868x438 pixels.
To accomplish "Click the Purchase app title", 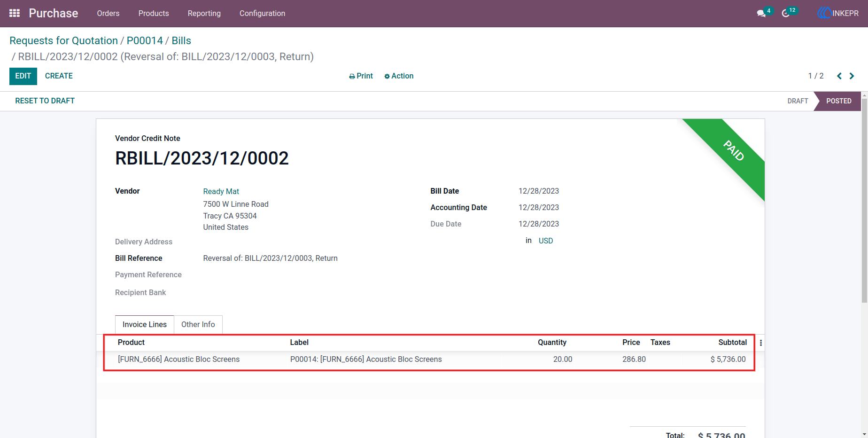I will pyautogui.click(x=54, y=13).
